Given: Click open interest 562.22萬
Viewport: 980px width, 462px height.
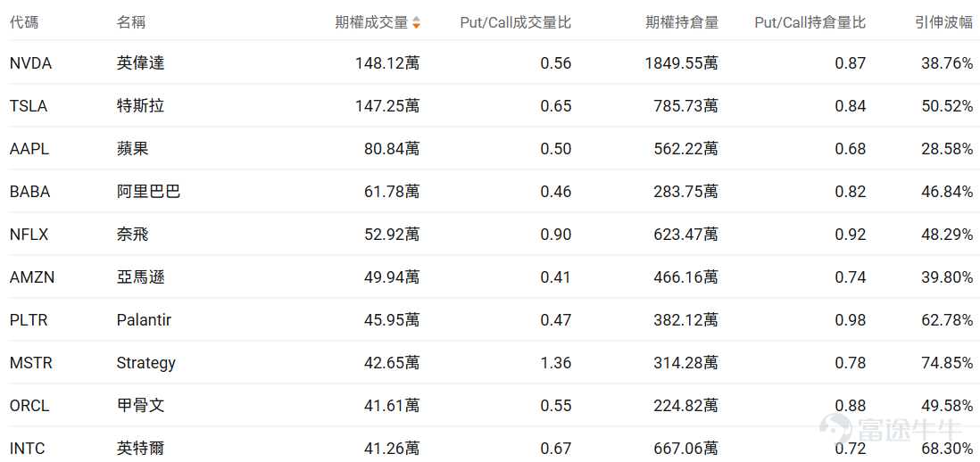Looking at the screenshot, I should click(685, 149).
